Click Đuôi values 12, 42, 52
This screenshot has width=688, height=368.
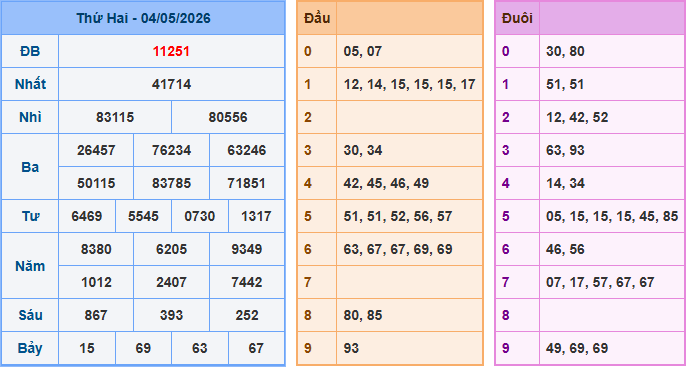(x=577, y=117)
